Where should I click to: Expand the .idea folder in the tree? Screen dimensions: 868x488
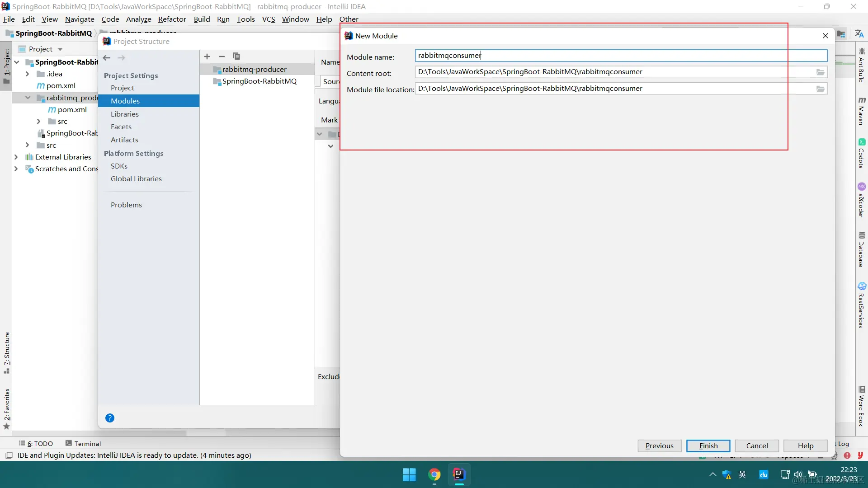tap(27, 74)
